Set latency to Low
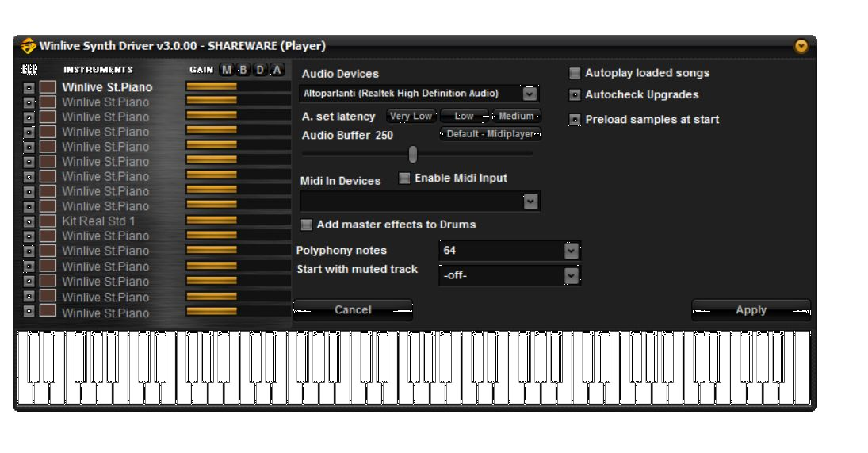The height and width of the screenshot is (453, 868). pyautogui.click(x=464, y=117)
